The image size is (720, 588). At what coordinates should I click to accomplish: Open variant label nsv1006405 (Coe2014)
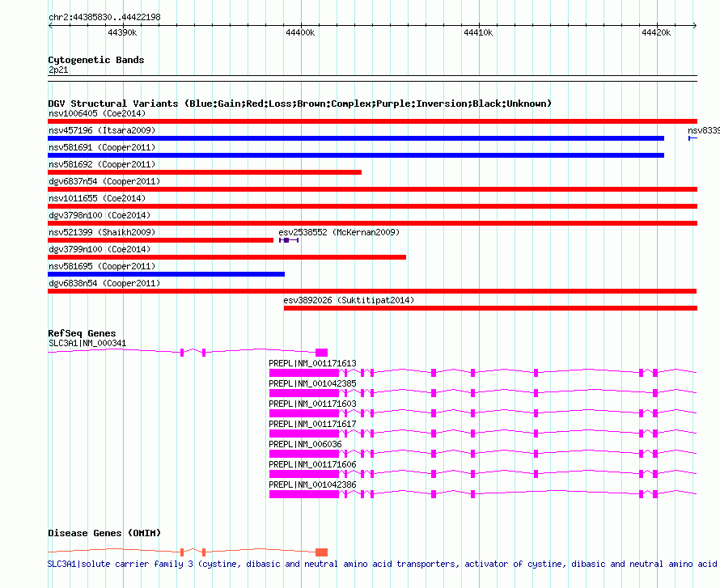(97, 113)
